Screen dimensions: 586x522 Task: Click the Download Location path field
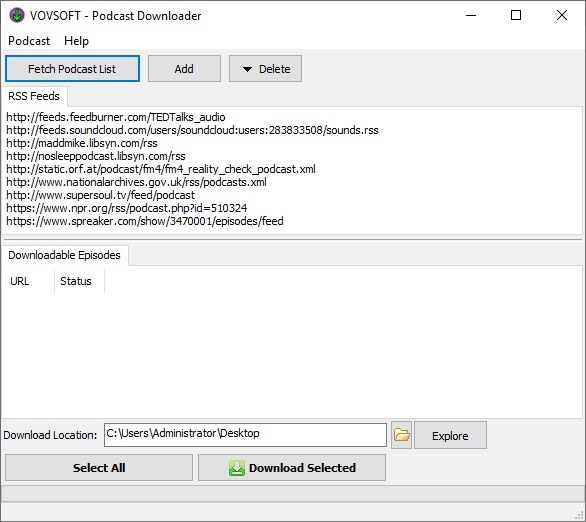tap(245, 435)
